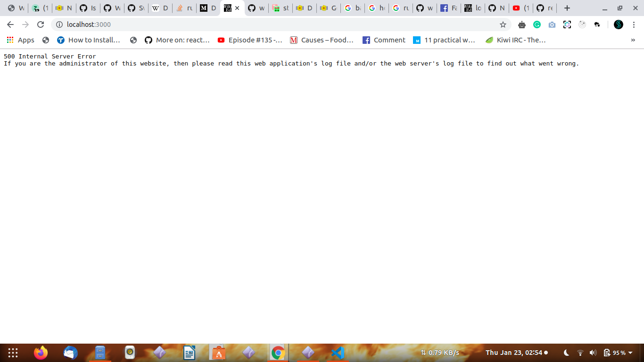Reload the localhost page
The width and height of the screenshot is (644, 362).
tap(41, 25)
